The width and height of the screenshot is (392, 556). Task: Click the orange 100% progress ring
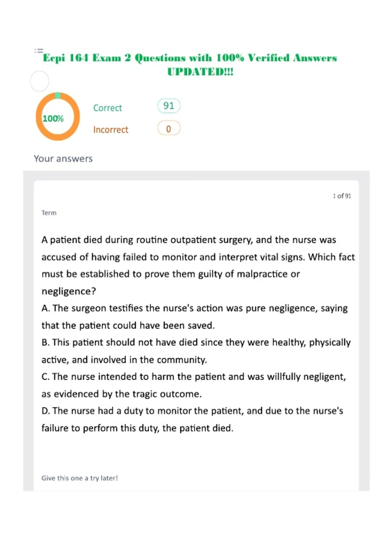[x=58, y=116]
